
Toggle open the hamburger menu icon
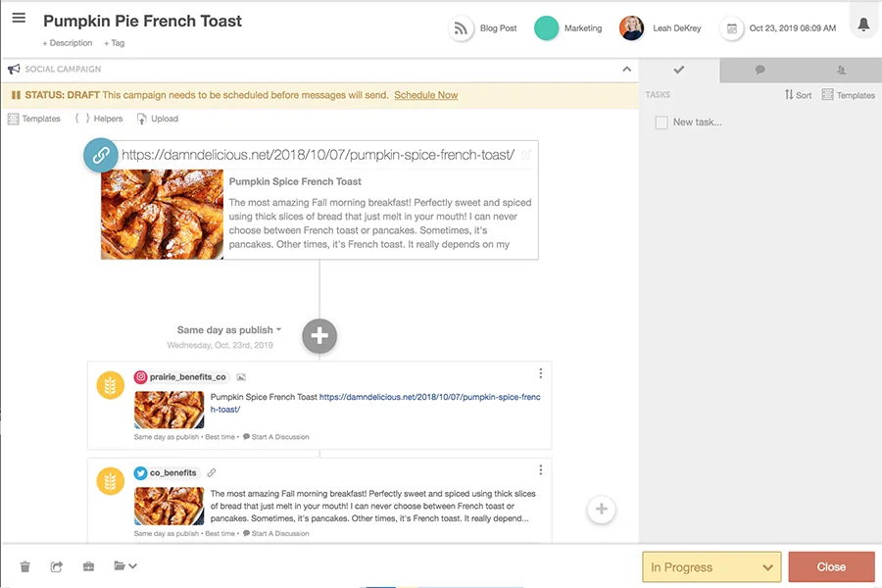click(18, 17)
